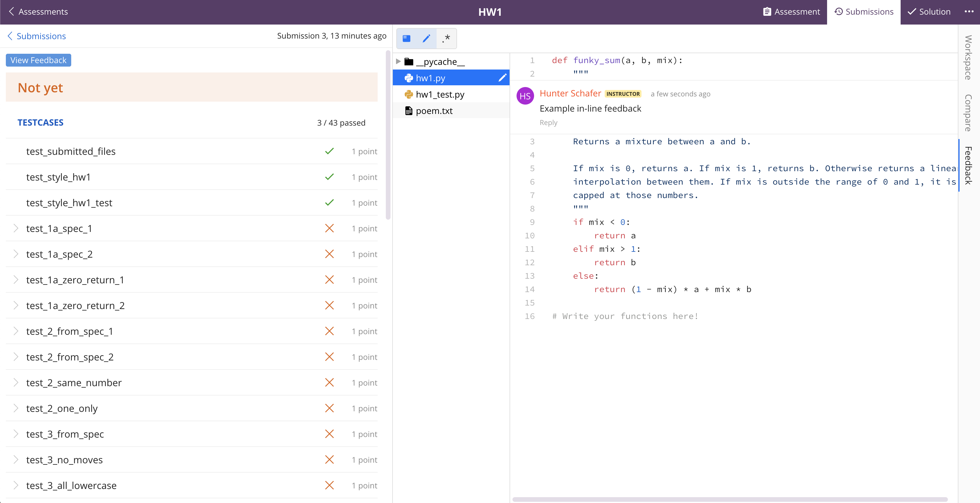Expand test_2_from_spec_1 details
The width and height of the screenshot is (980, 503).
point(15,331)
